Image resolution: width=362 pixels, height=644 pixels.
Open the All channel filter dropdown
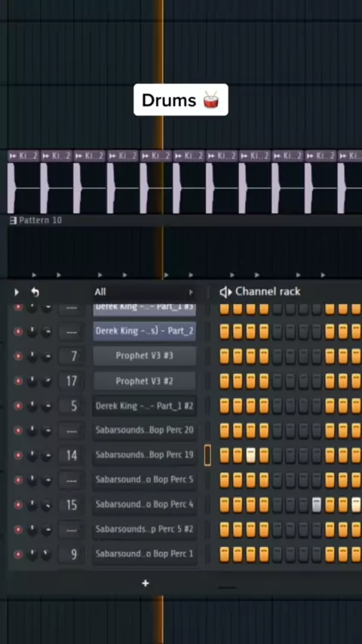(144, 292)
